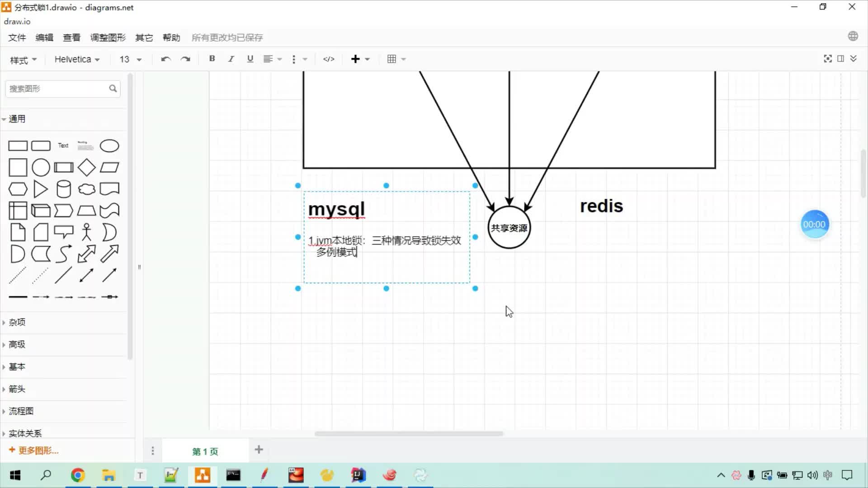The width and height of the screenshot is (868, 488).
Task: Click the redis text label
Action: tap(601, 206)
